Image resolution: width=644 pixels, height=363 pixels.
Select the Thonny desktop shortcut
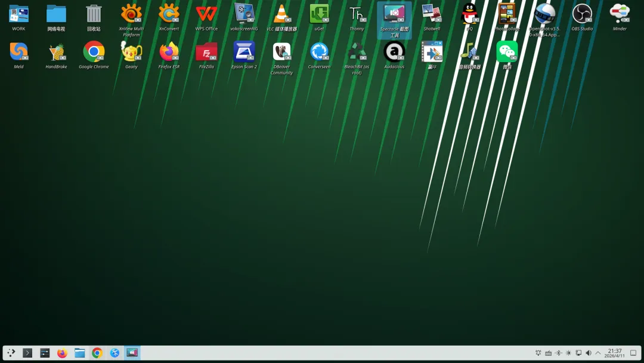click(357, 14)
